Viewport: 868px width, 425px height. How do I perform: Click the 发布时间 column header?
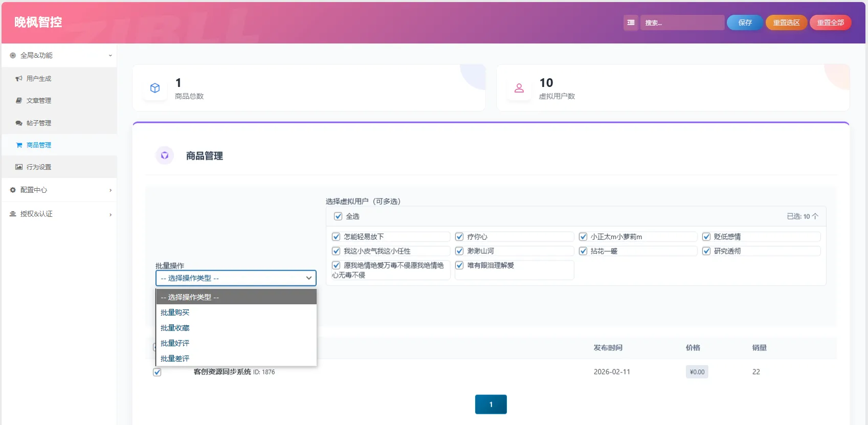pos(608,348)
